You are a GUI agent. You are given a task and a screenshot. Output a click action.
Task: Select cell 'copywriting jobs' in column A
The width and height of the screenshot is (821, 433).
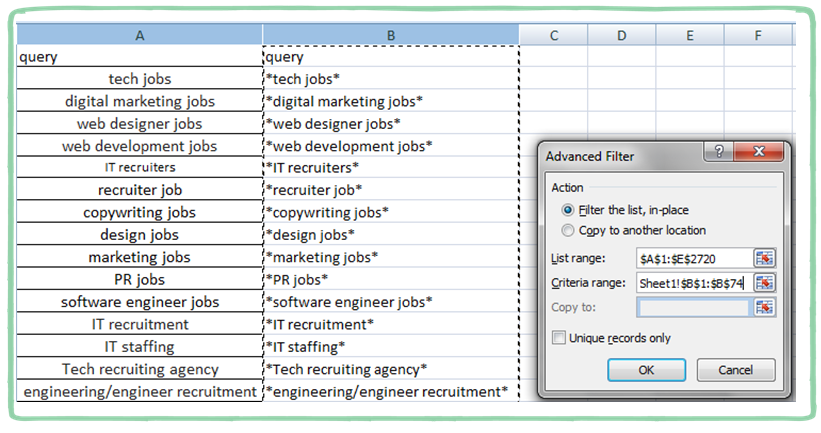140,213
